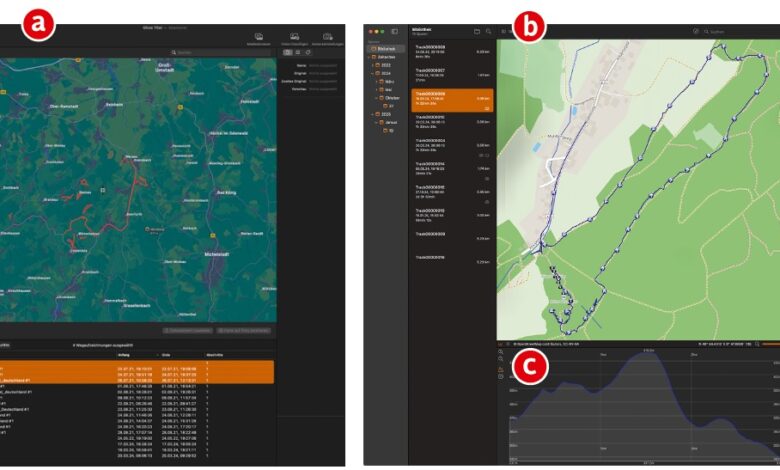This screenshot has height=470, width=780.
Task: Select the Oktober folder in the sidebar
Action: click(x=388, y=98)
